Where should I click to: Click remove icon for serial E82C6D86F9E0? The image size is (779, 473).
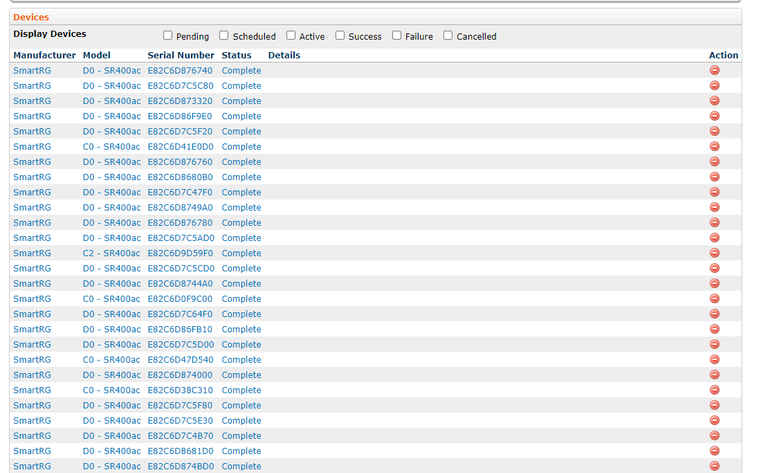(x=714, y=116)
